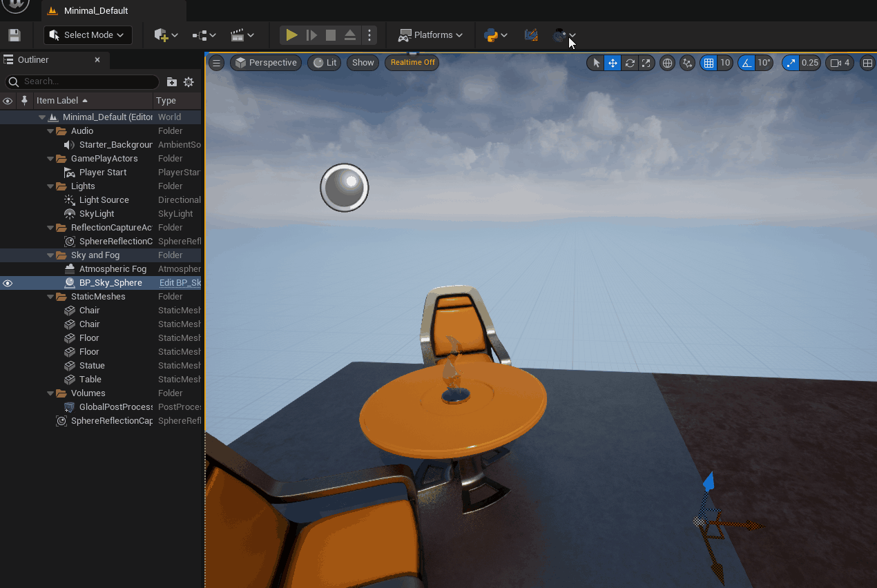Viewport: 877px width, 588px height.
Task: Collapse the Sky and Fog folder
Action: (50, 255)
